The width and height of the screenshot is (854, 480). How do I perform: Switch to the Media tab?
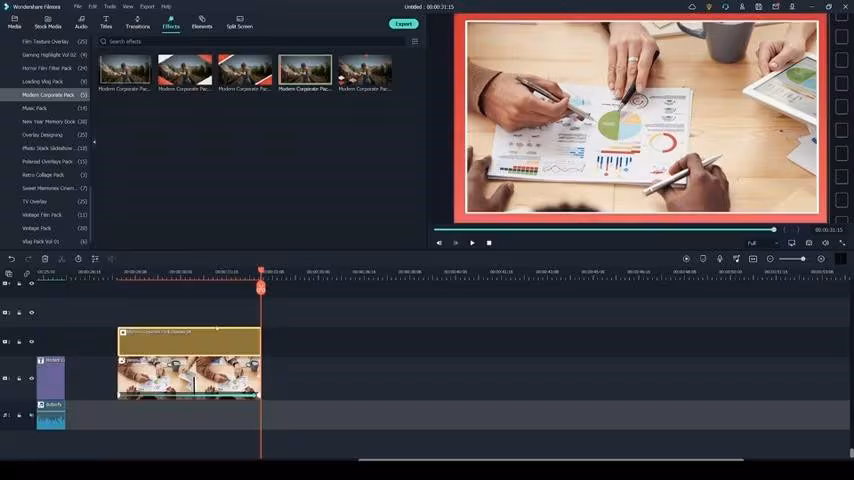[x=15, y=22]
